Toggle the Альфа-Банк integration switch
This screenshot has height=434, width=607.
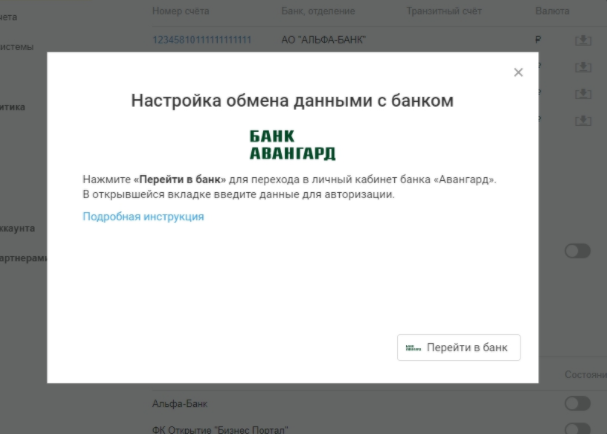(x=577, y=403)
